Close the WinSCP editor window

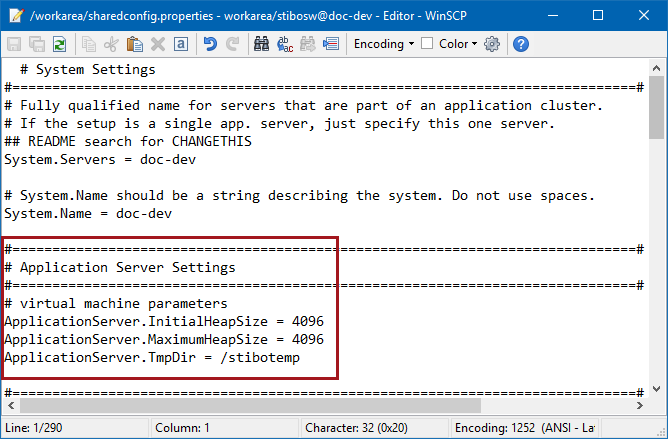644,16
